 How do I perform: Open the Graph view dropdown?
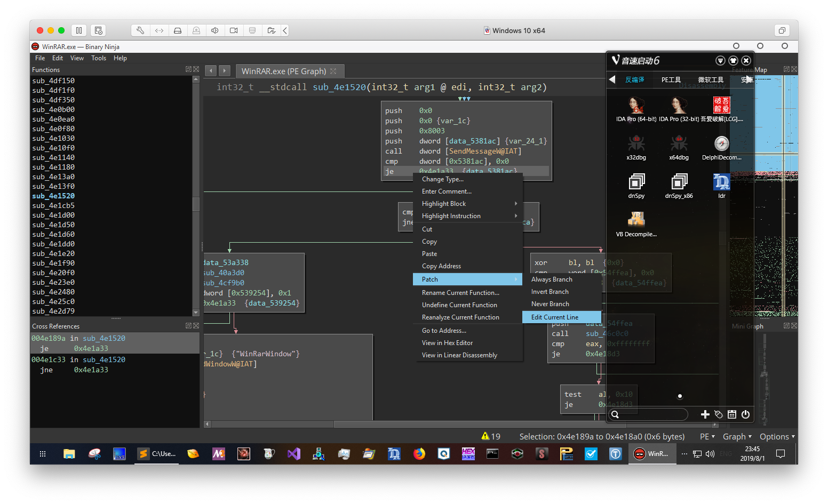[737, 436]
